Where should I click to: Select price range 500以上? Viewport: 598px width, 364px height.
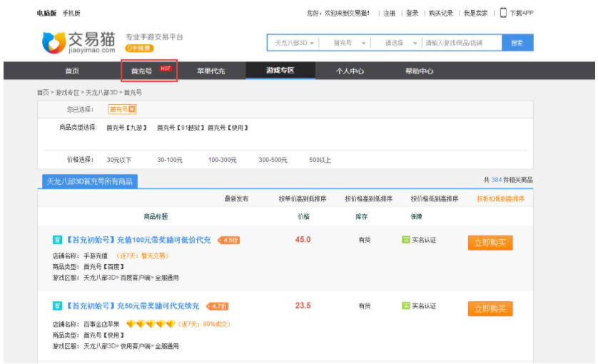pos(320,160)
